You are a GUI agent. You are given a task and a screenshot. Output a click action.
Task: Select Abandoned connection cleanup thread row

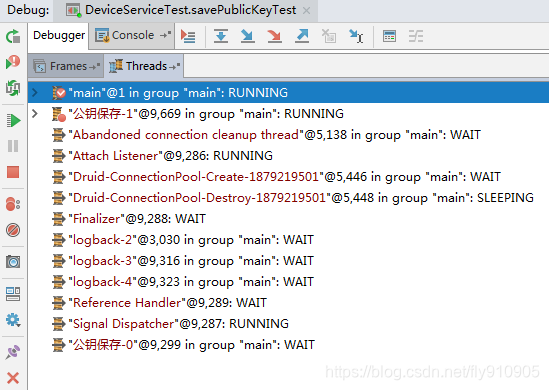(289, 135)
